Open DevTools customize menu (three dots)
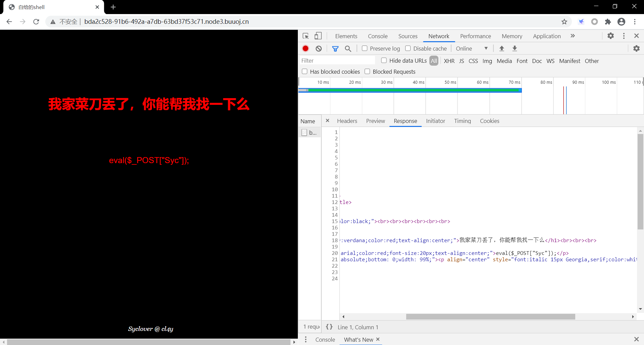This screenshot has width=644, height=345. pyautogui.click(x=624, y=36)
